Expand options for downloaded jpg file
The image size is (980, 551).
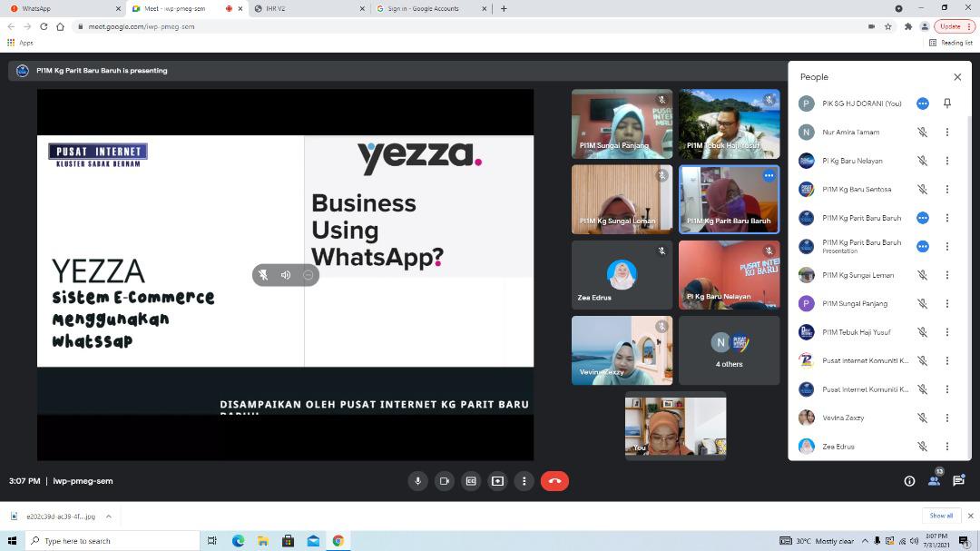[108, 517]
